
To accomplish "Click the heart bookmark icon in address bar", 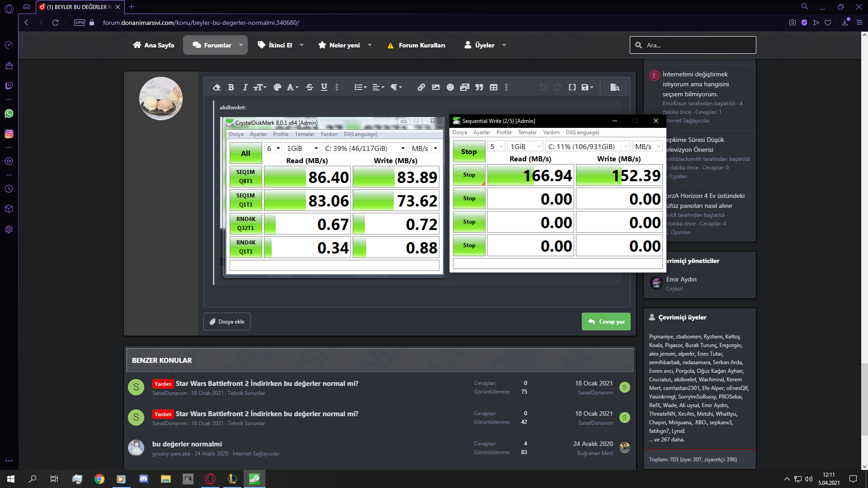I will pyautogui.click(x=828, y=23).
